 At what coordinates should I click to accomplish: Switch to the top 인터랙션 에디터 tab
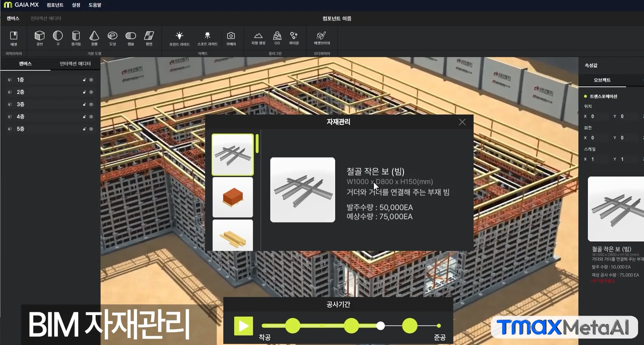click(46, 18)
